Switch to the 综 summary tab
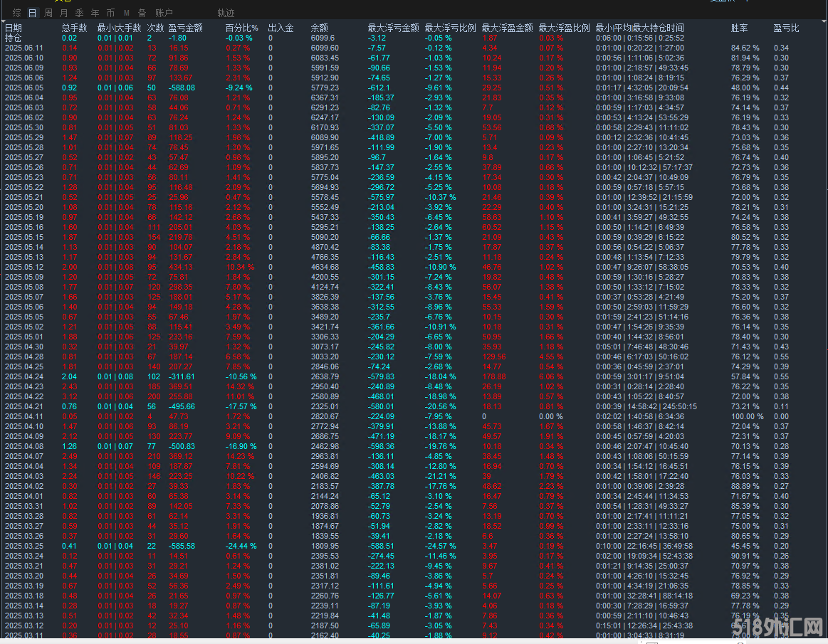Screen dimensions: 828x644 16,13
